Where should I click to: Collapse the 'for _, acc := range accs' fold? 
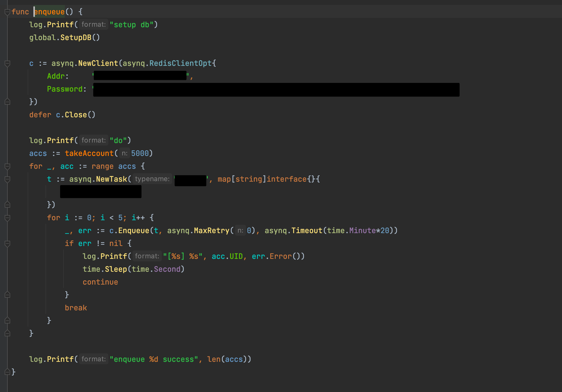pos(7,167)
